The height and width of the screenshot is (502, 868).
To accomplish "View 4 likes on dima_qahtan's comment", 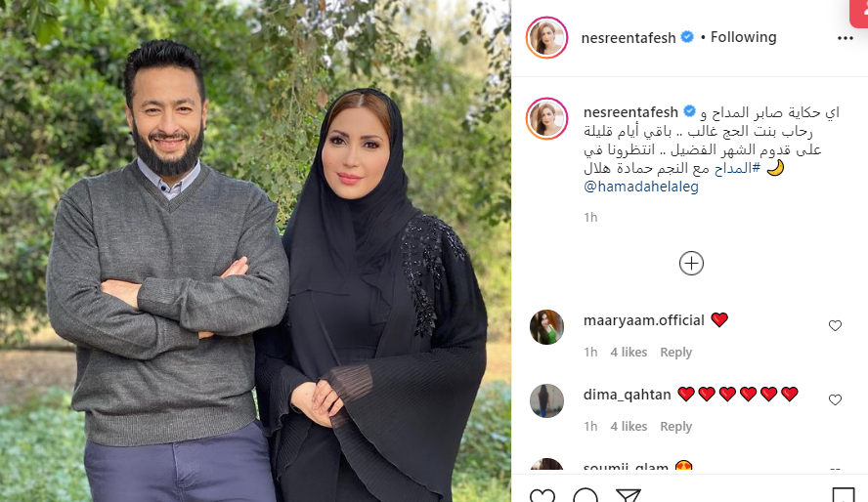I will coord(629,426).
